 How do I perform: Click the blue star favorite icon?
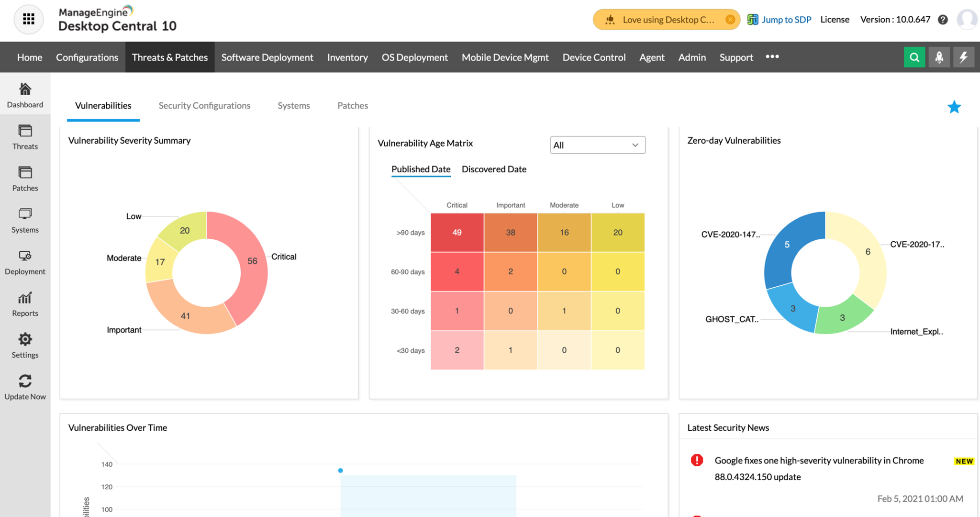pos(954,107)
